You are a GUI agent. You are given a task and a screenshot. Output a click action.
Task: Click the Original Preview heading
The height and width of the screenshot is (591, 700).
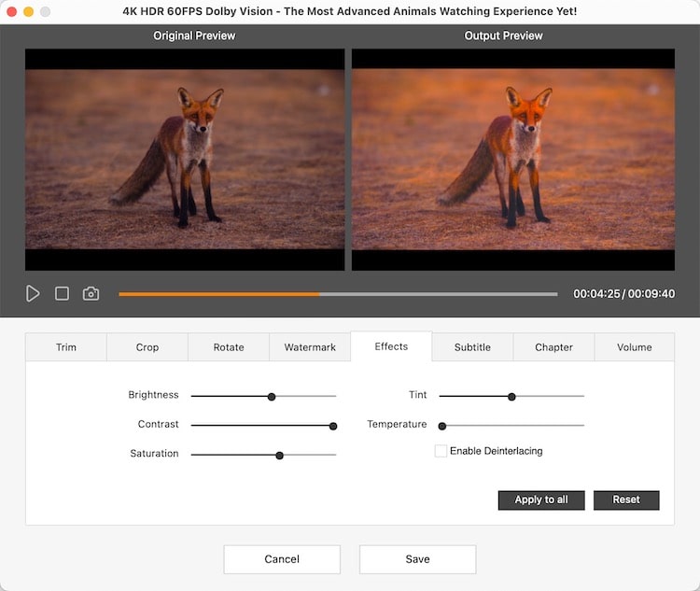[x=194, y=35]
